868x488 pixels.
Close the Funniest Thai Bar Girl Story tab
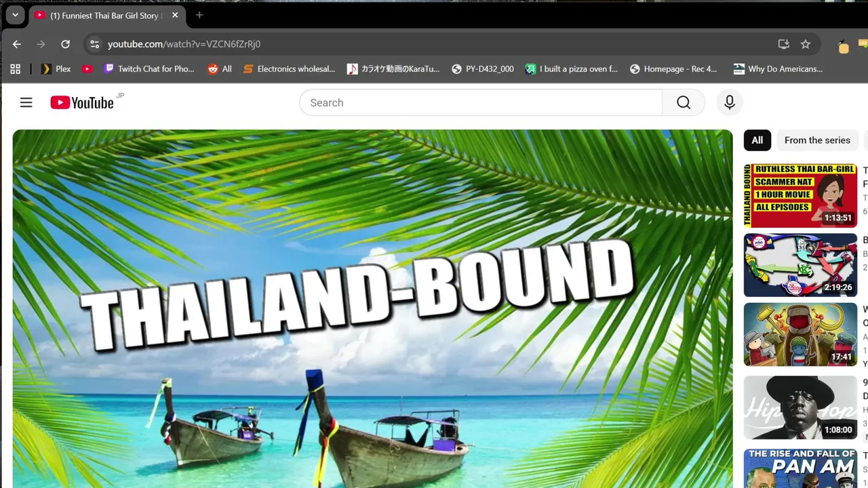175,15
